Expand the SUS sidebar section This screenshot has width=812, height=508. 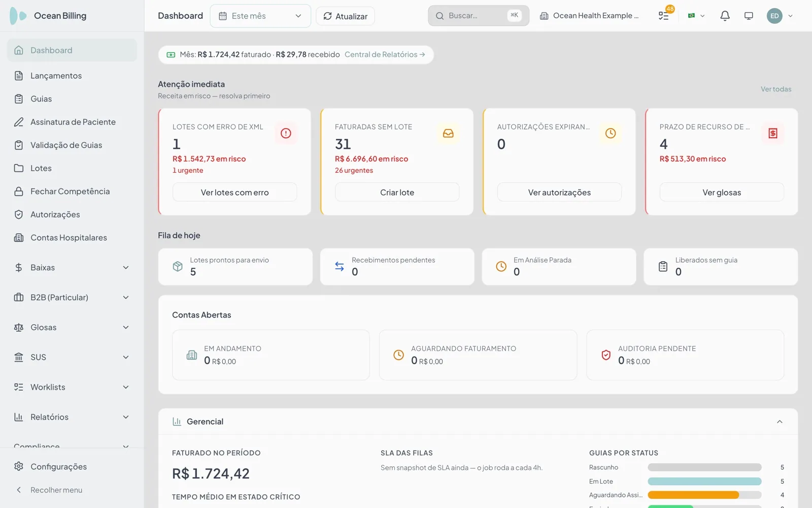(x=72, y=357)
